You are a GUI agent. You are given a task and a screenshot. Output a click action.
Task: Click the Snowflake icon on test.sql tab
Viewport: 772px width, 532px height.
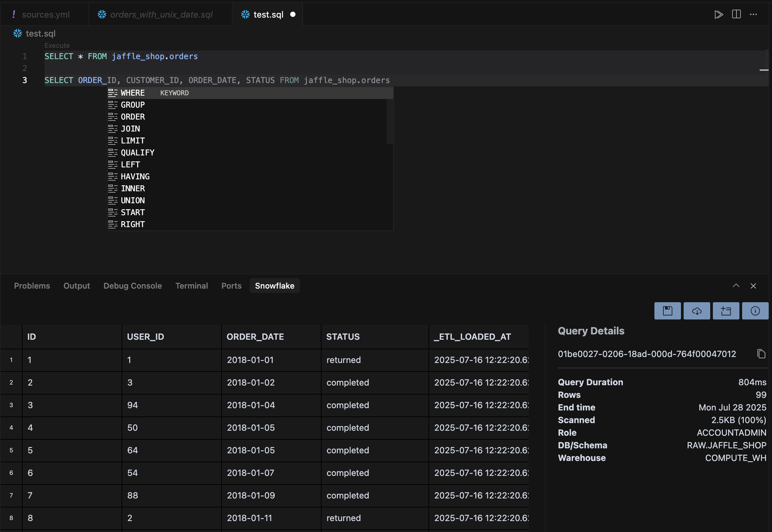[245, 14]
